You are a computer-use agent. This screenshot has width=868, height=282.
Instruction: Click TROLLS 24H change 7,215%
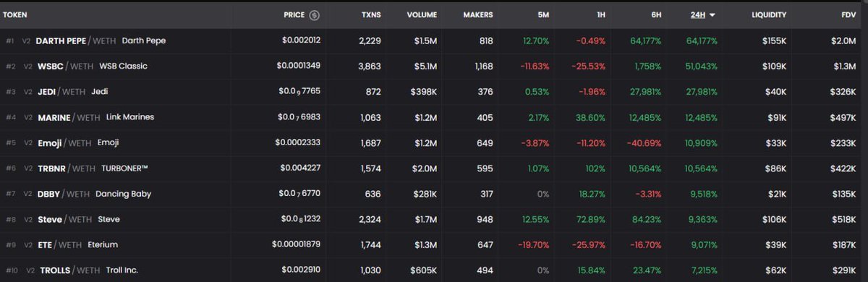tap(704, 270)
